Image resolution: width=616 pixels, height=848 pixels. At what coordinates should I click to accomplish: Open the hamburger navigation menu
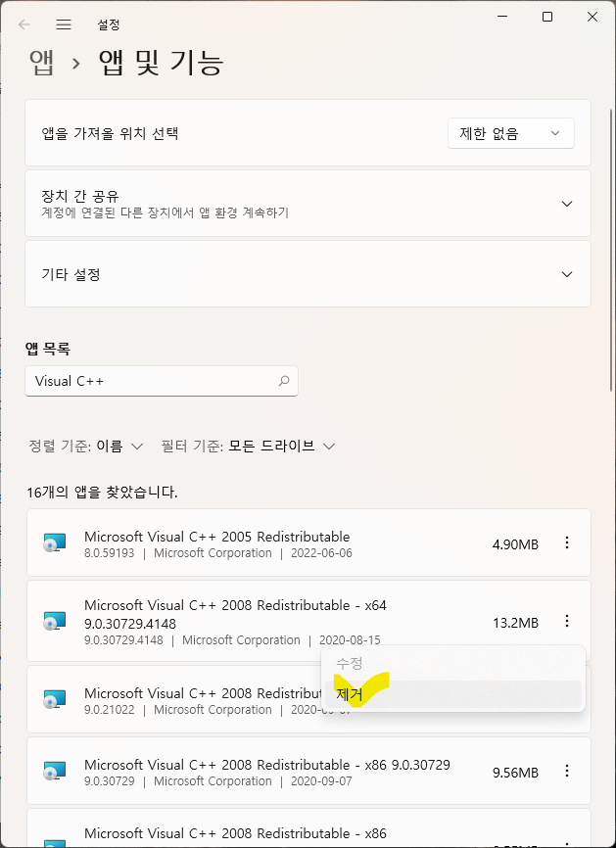point(64,24)
